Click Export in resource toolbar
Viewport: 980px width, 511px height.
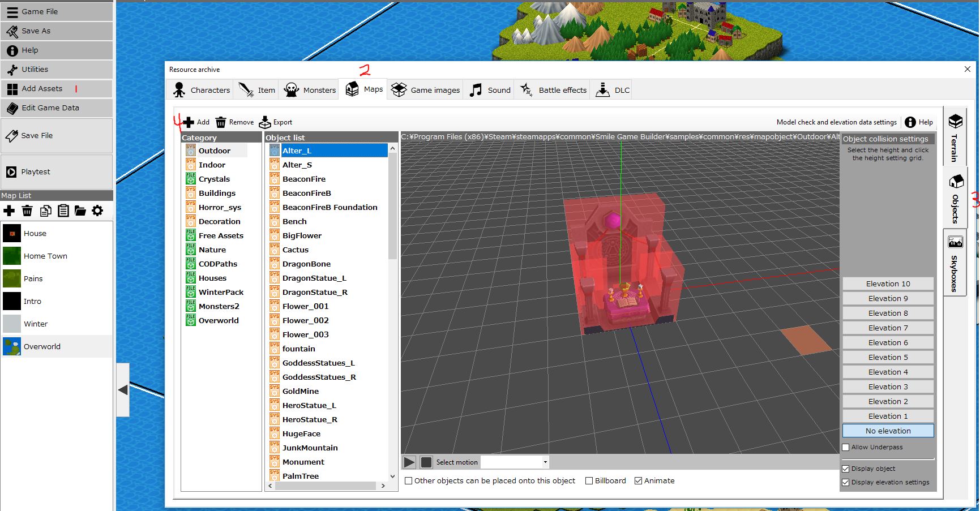(x=276, y=122)
